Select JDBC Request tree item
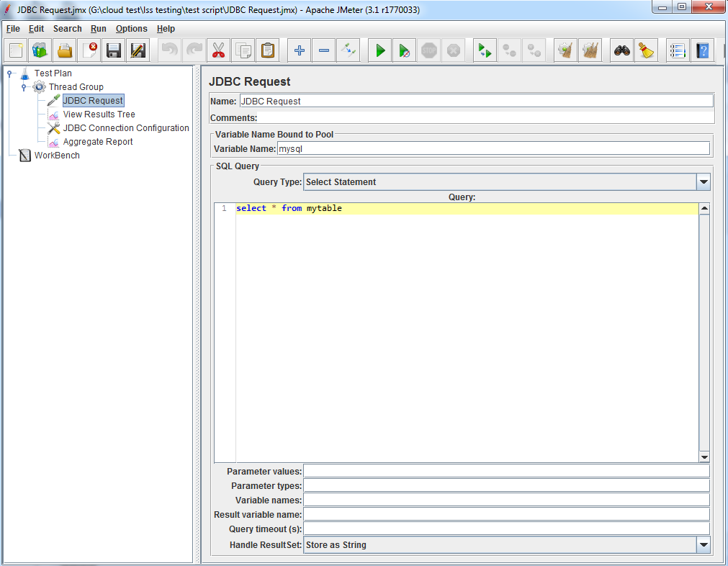The width and height of the screenshot is (728, 566). pos(93,101)
